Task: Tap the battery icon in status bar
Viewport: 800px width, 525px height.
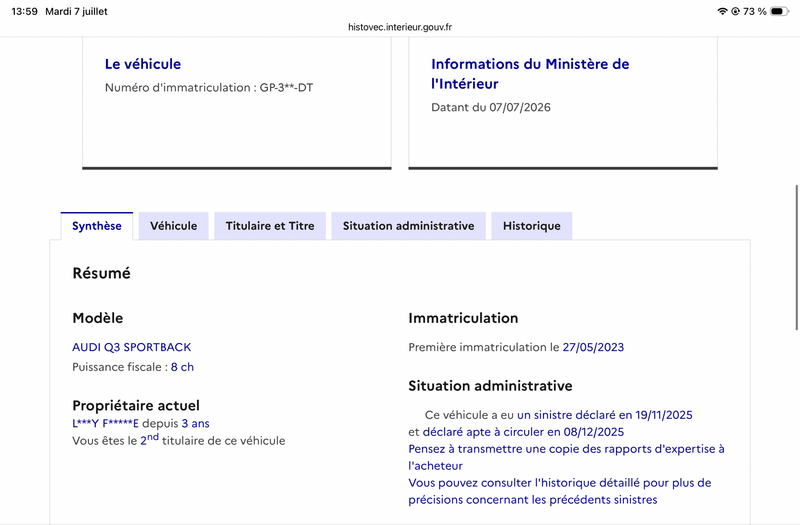Action: [x=779, y=11]
